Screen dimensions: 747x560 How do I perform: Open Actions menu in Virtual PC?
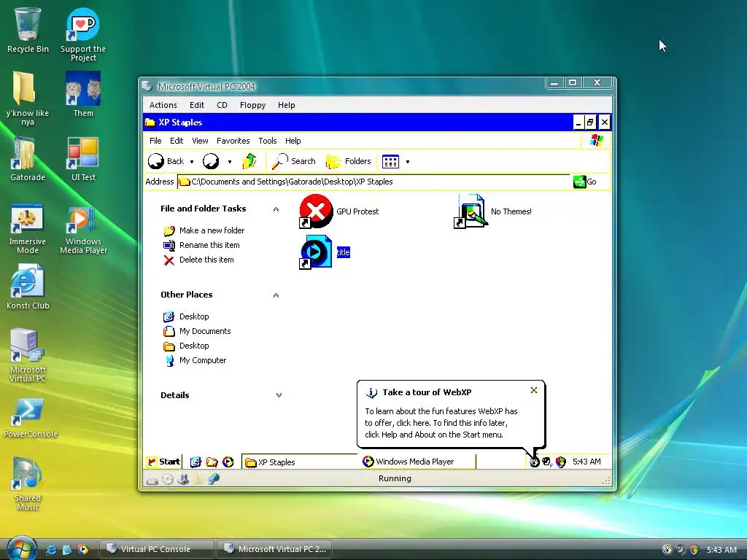coord(163,105)
